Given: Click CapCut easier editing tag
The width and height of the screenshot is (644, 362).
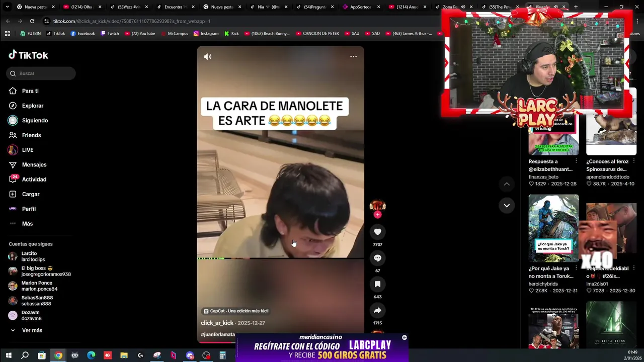Looking at the screenshot, I should pyautogui.click(x=236, y=311).
